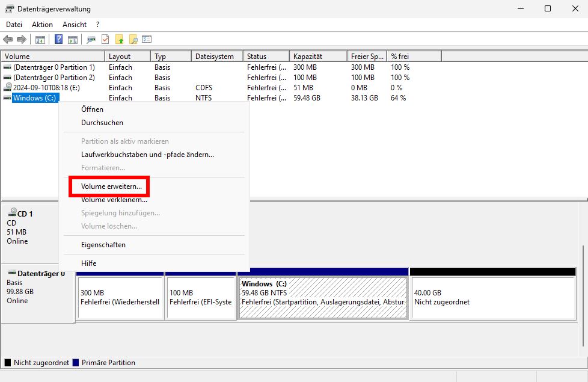The height and width of the screenshot is (382, 588).
Task: Toggle the console tree panel icon
Action: [40, 39]
